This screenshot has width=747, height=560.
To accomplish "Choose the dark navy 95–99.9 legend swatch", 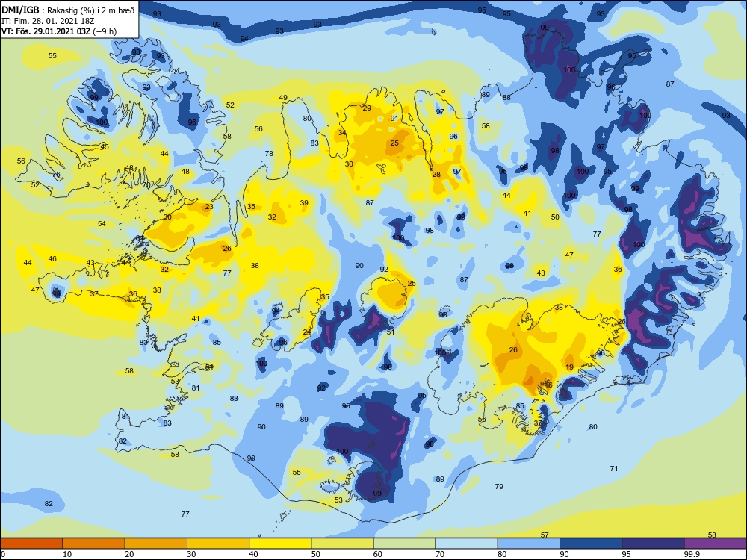I will coord(653,544).
